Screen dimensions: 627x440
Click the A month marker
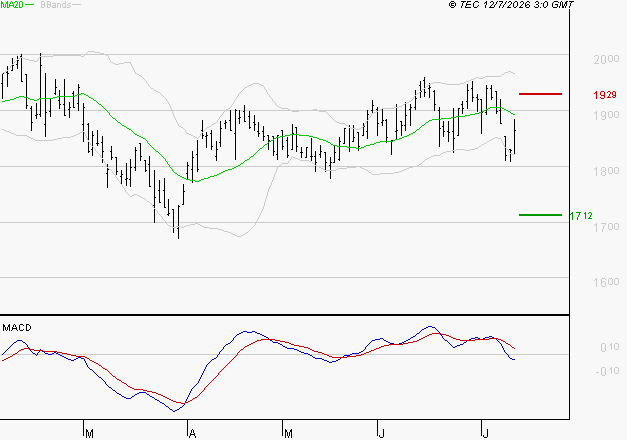click(x=192, y=434)
